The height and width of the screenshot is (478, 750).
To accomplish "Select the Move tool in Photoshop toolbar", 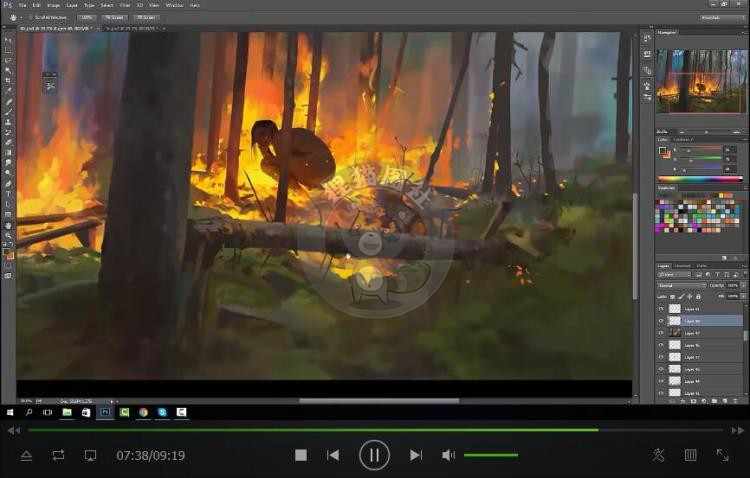I will (8, 40).
